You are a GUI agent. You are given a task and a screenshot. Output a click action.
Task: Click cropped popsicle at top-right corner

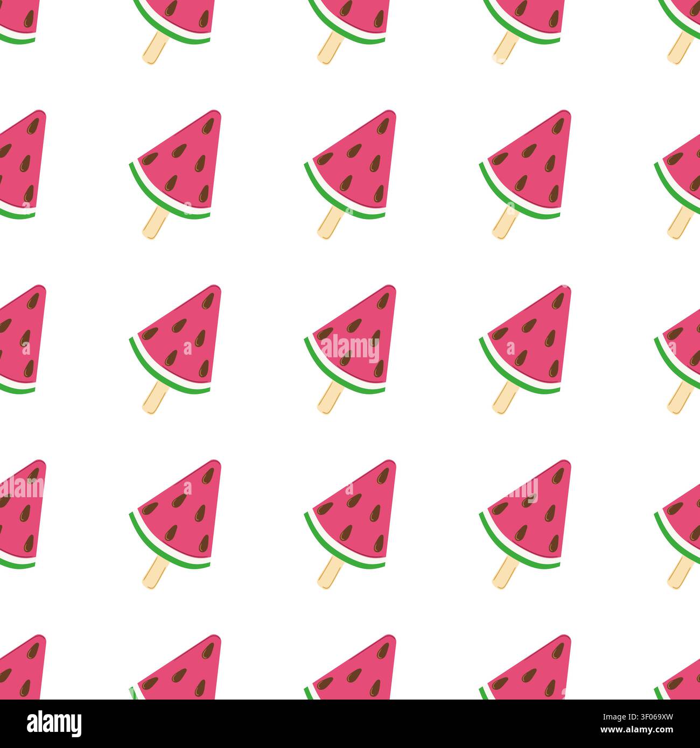click(680, 31)
